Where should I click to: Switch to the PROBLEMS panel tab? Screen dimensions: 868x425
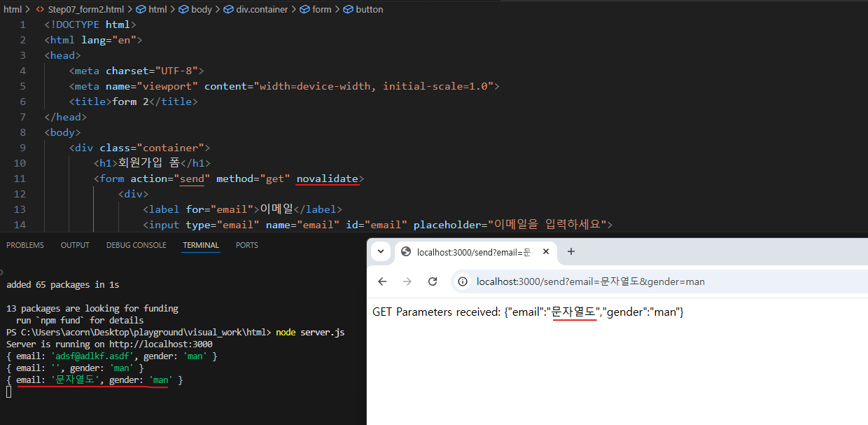pos(24,245)
